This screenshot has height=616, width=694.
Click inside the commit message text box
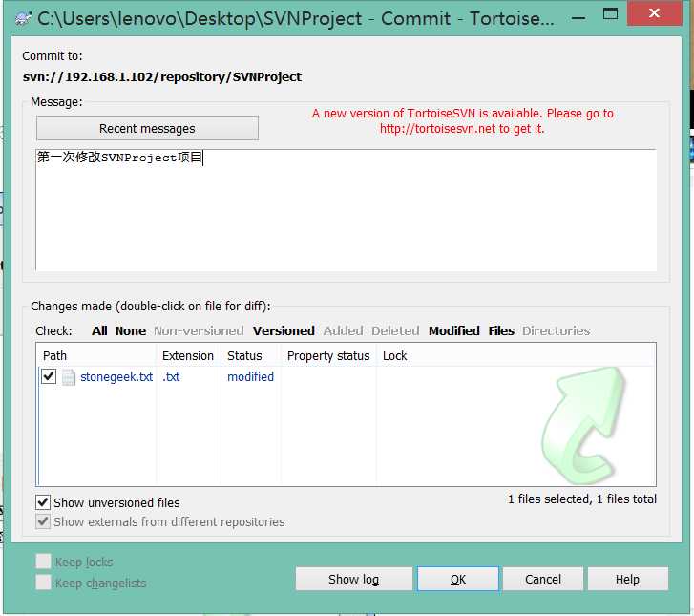(346, 210)
